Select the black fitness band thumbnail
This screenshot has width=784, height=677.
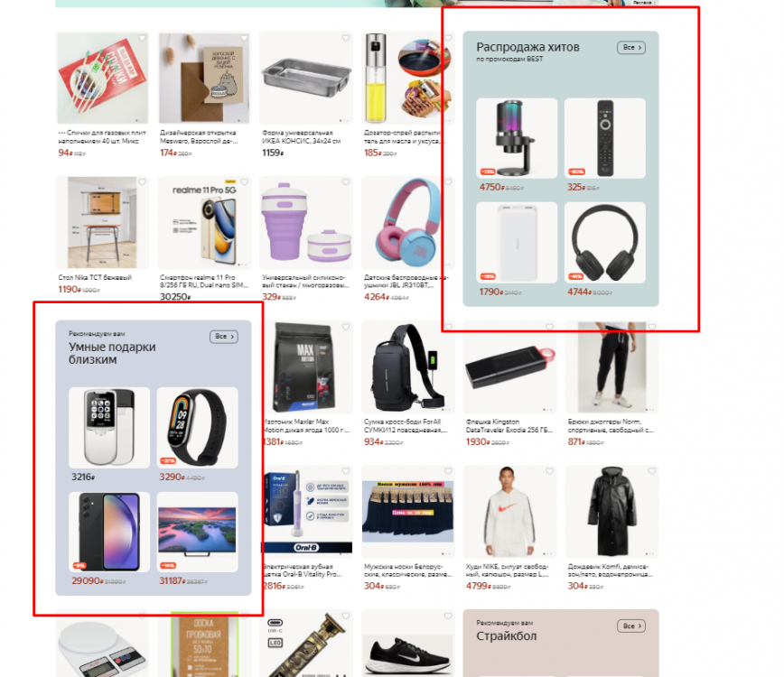(198, 428)
